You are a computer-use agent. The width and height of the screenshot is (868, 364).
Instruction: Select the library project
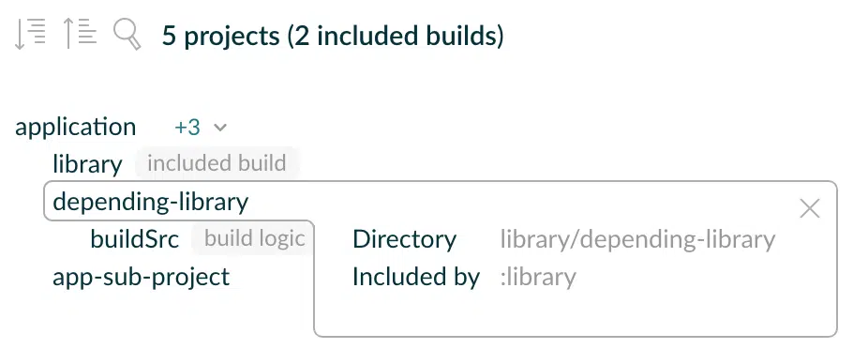click(x=87, y=164)
